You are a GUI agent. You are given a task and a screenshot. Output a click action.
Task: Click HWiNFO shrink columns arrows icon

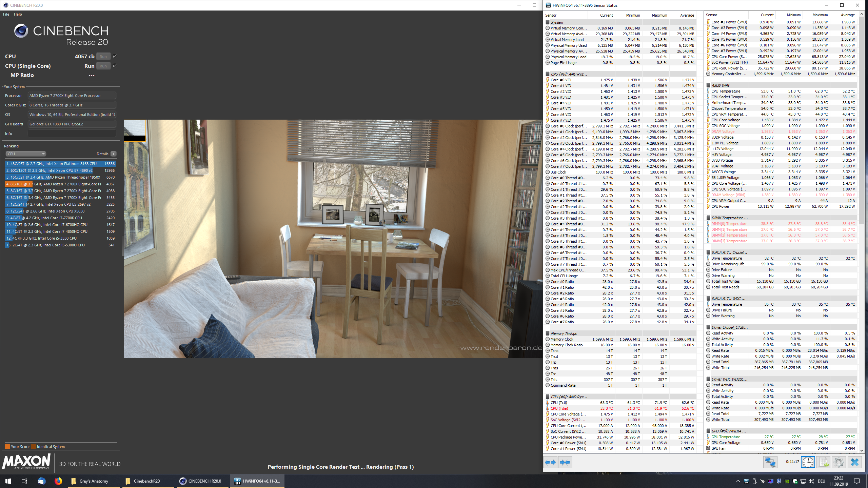[565, 462]
